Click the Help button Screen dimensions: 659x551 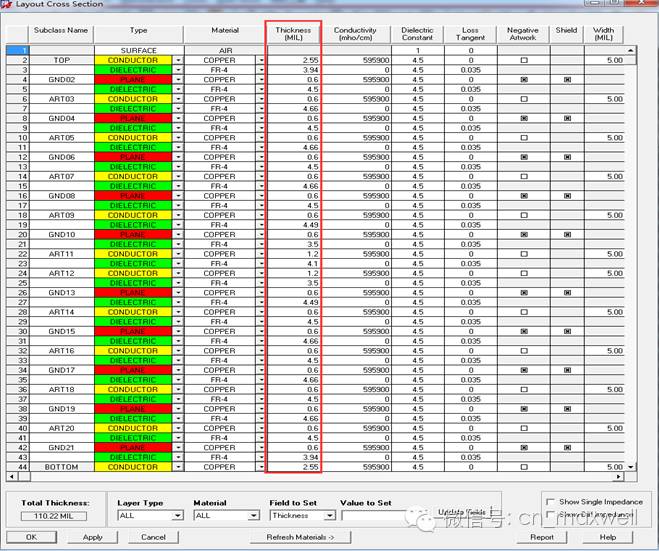click(x=606, y=537)
